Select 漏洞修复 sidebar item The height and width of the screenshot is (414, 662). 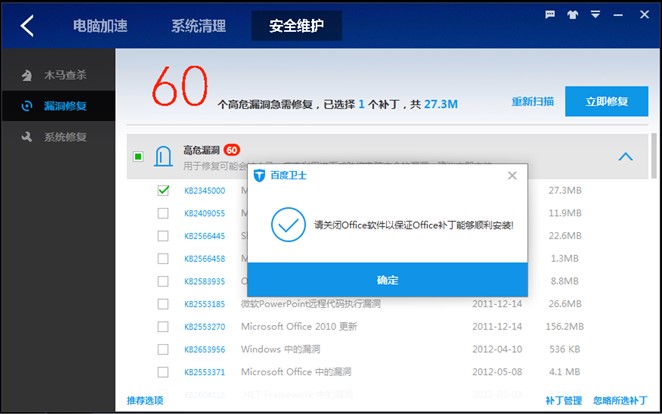click(x=58, y=106)
